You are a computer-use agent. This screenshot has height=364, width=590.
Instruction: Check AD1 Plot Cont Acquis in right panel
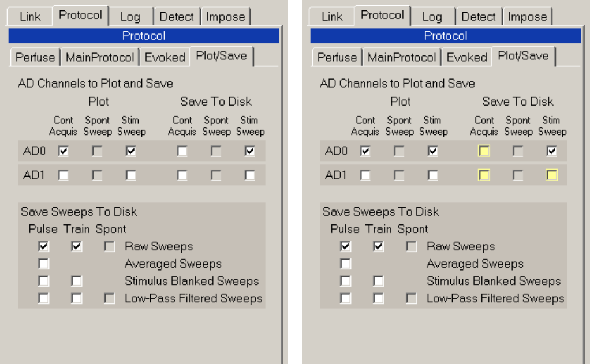tap(365, 175)
